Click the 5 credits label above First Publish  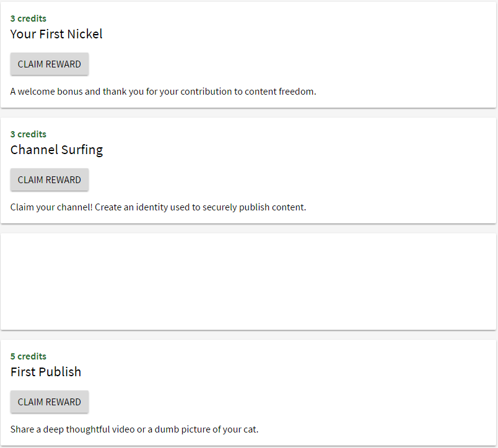tap(28, 356)
